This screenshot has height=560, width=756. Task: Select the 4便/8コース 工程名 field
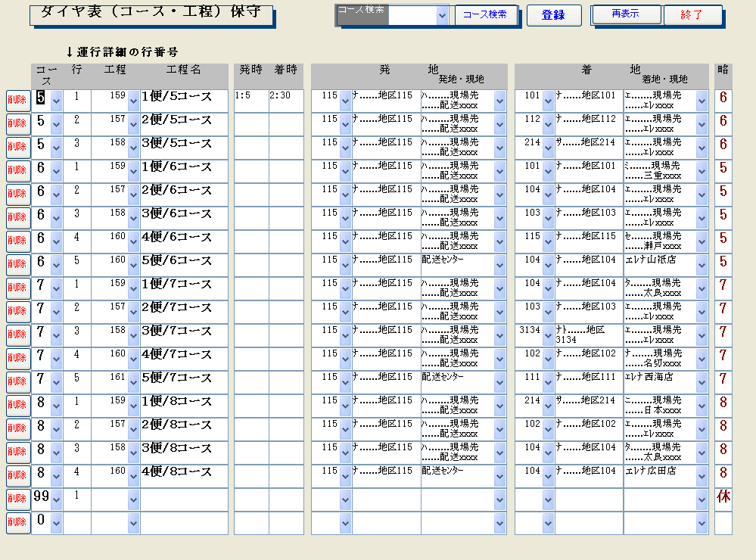183,477
